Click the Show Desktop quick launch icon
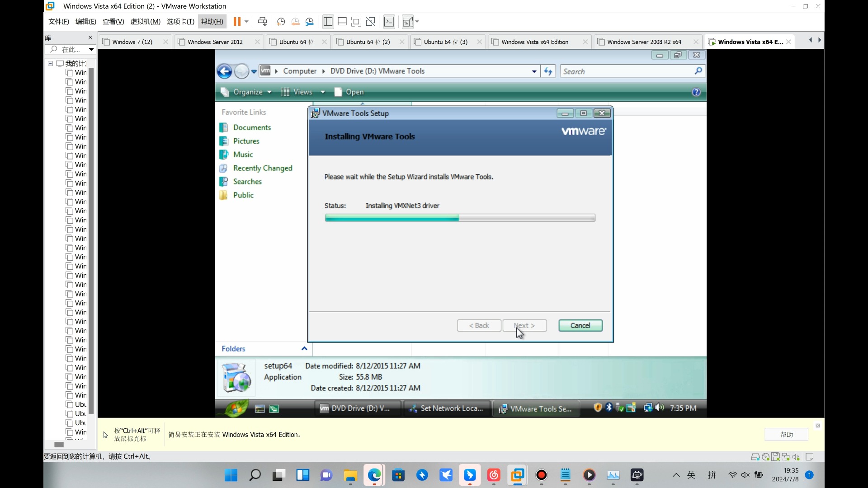 [260, 408]
